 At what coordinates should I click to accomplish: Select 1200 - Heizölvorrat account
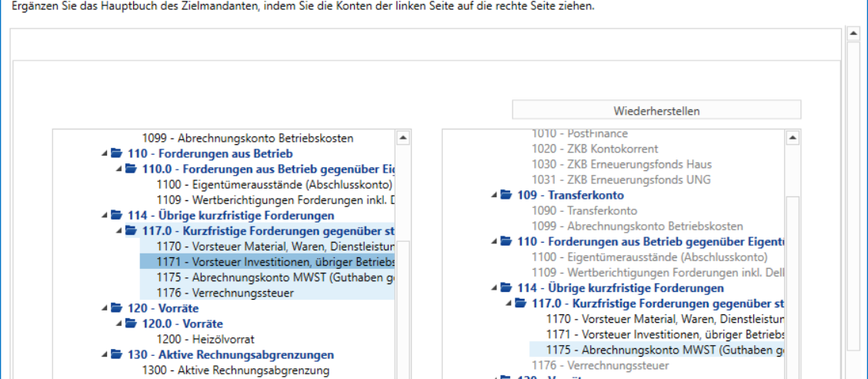205,339
